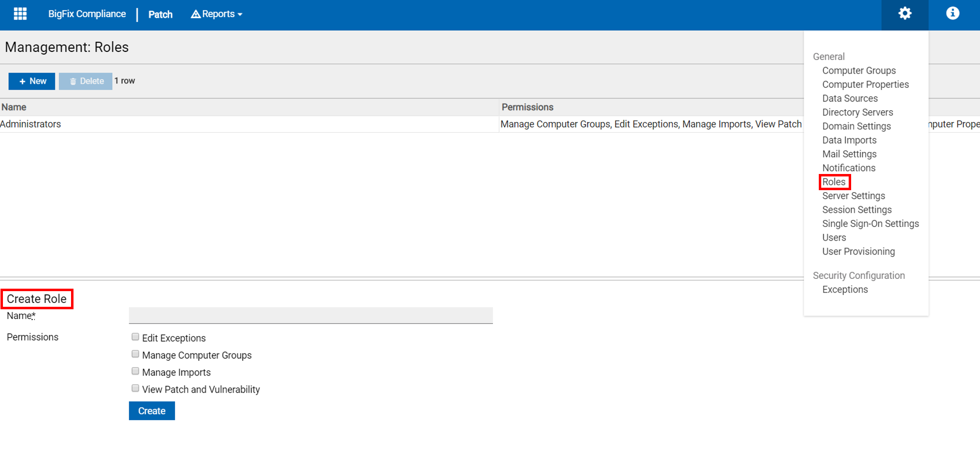The width and height of the screenshot is (980, 471).
Task: Select the Administrators role row
Action: 30,124
